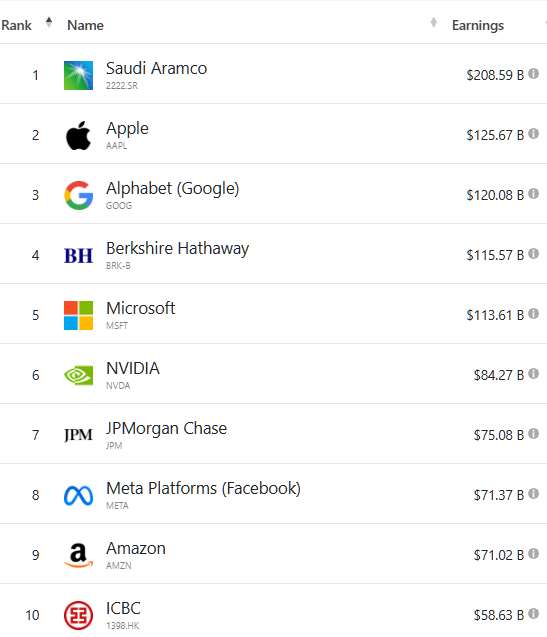Open the Meta Platforms (Facebook) link
This screenshot has height=637, width=547.
tap(203, 488)
